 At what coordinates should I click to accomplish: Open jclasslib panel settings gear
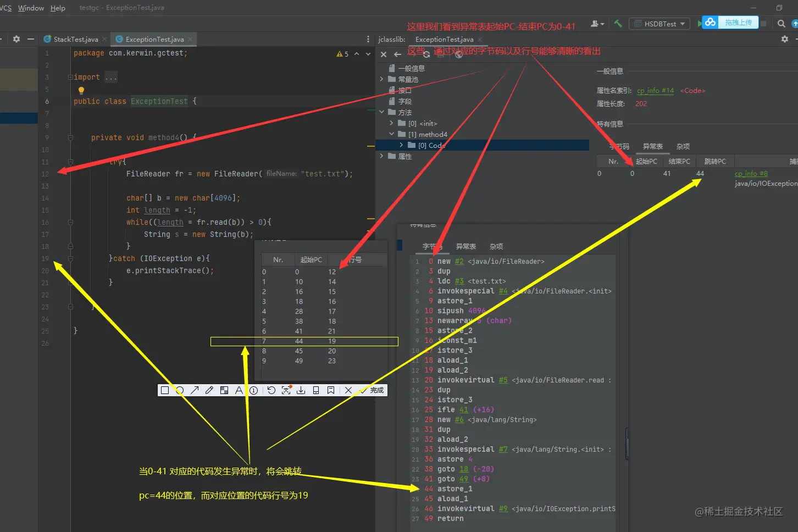(x=785, y=39)
